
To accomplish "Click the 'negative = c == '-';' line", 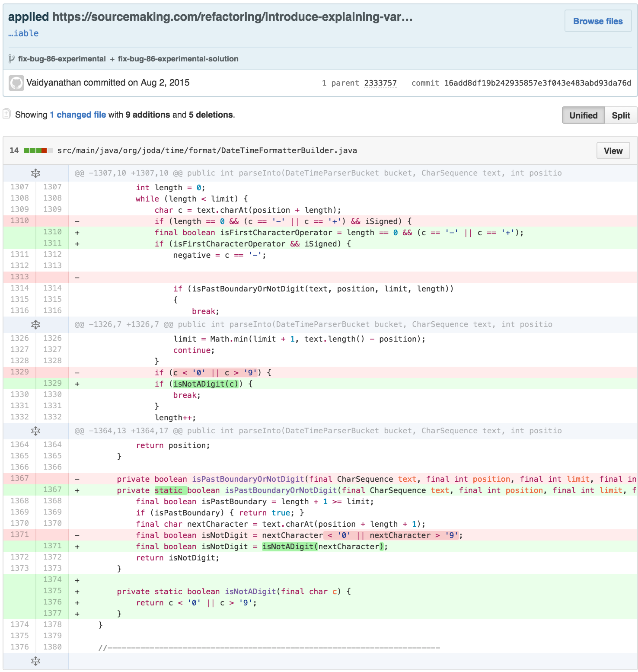I will [220, 255].
